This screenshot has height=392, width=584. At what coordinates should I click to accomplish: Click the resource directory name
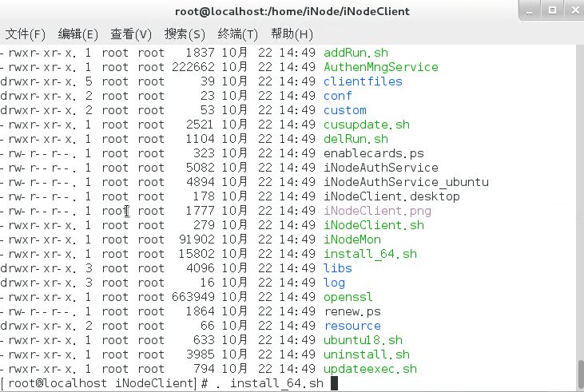click(x=352, y=326)
